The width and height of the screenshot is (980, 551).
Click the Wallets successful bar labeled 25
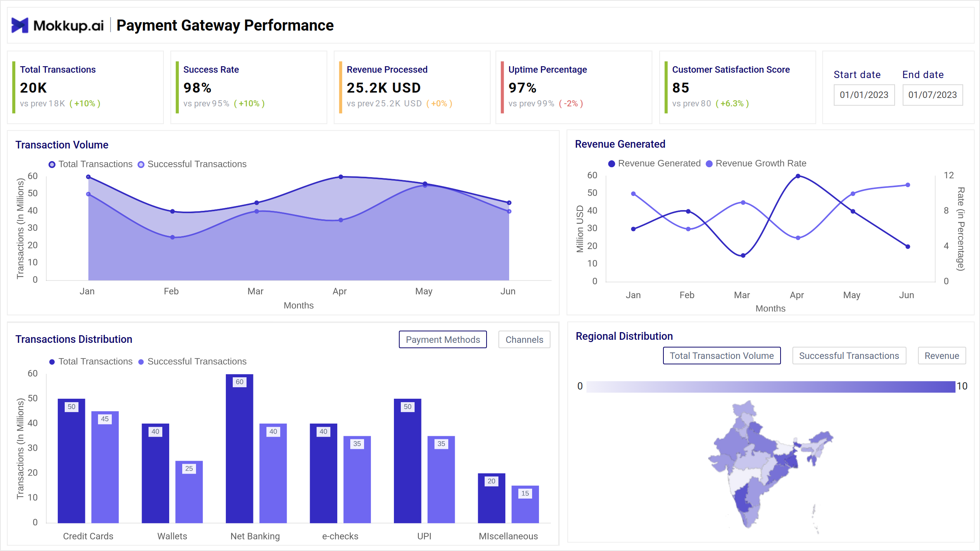click(189, 492)
